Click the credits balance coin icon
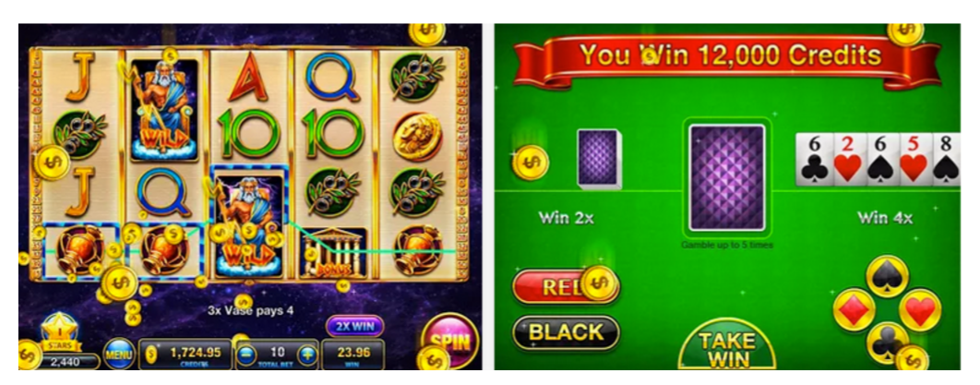 (x=150, y=355)
